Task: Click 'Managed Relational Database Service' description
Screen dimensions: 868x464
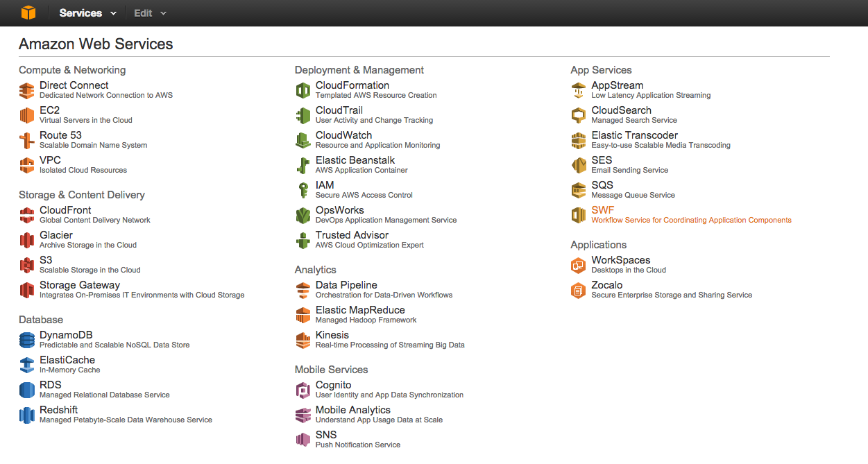Action: tap(105, 395)
